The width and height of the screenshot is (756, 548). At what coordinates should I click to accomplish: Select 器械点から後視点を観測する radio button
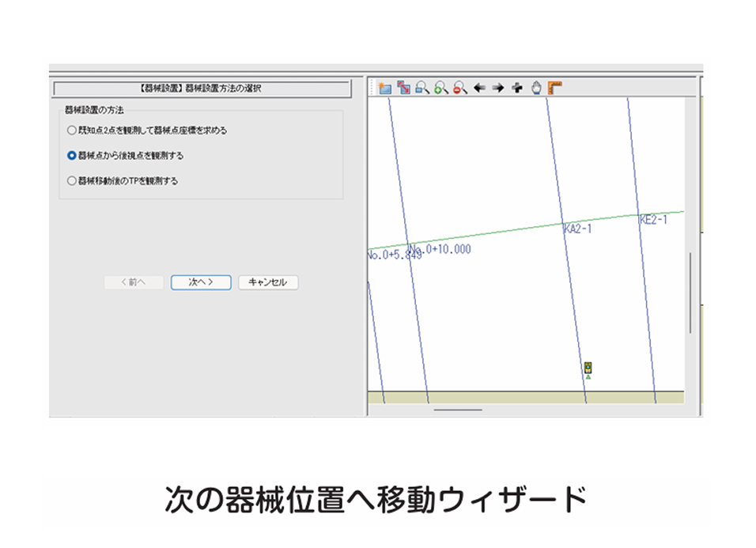(x=72, y=156)
